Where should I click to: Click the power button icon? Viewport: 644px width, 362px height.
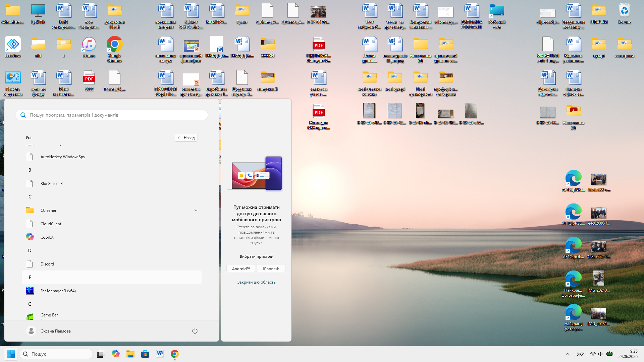click(195, 331)
